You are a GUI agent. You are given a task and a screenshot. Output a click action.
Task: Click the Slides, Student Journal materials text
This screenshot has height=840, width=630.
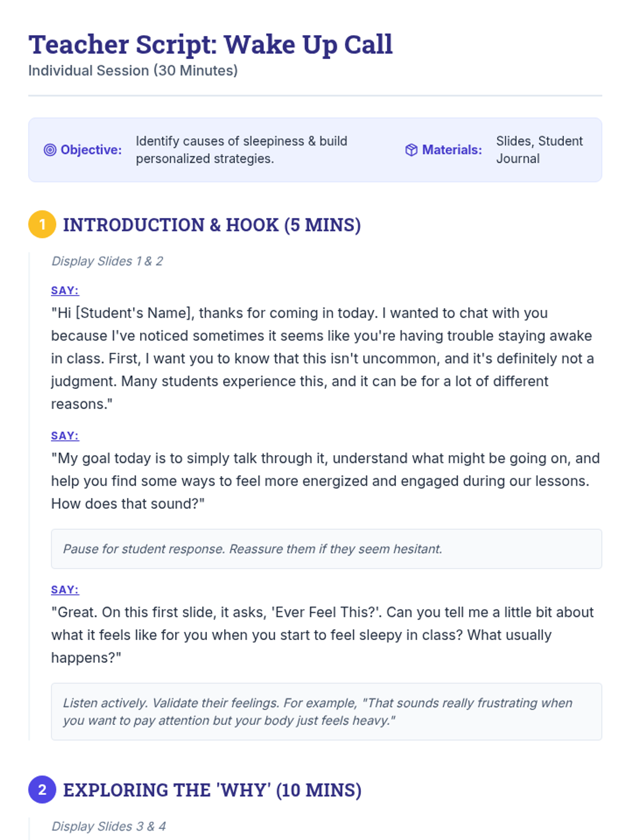pyautogui.click(x=540, y=150)
